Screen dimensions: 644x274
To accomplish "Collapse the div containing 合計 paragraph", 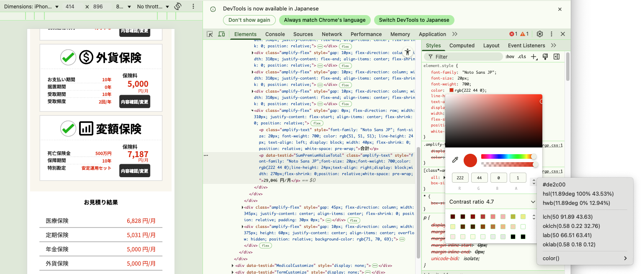I will [252, 110].
